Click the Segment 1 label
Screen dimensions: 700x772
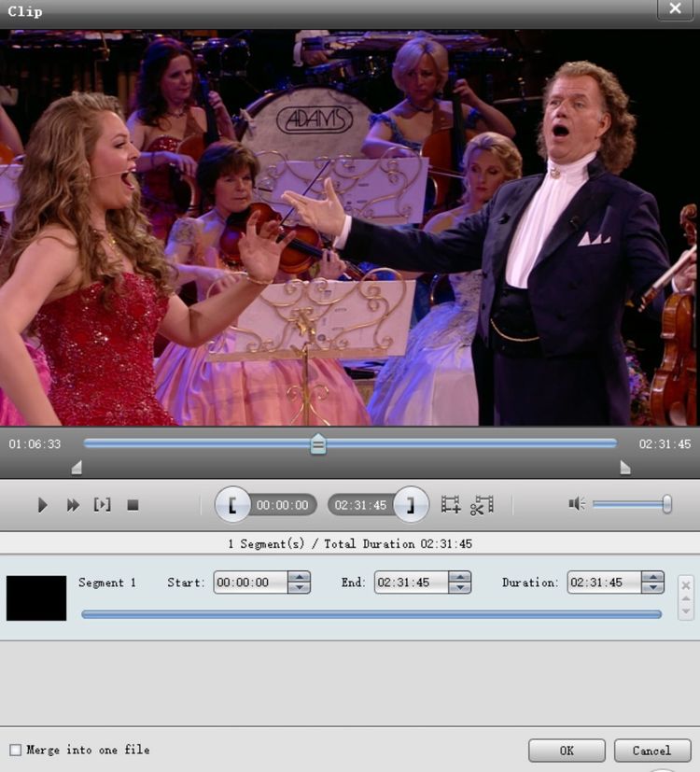click(x=107, y=583)
